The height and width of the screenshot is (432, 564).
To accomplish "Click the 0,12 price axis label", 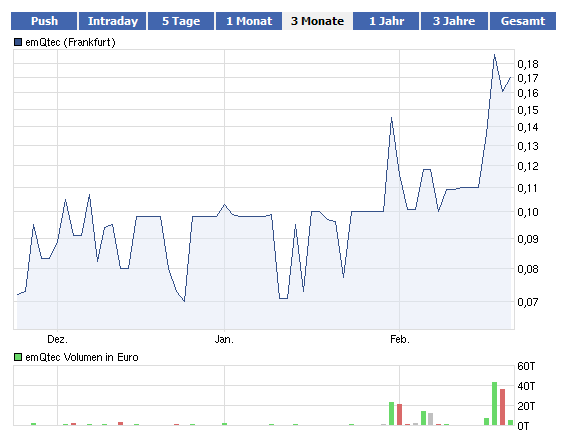I will coord(528,166).
